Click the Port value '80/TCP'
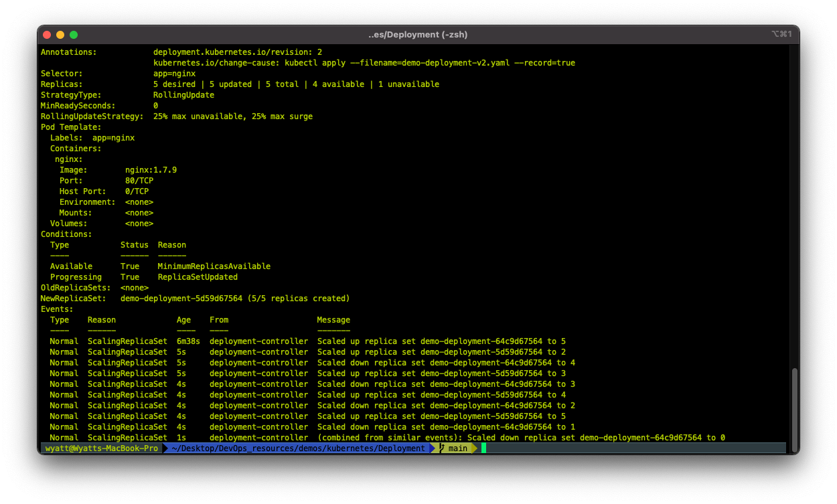Screen dimensions: 837x504 [x=139, y=181]
